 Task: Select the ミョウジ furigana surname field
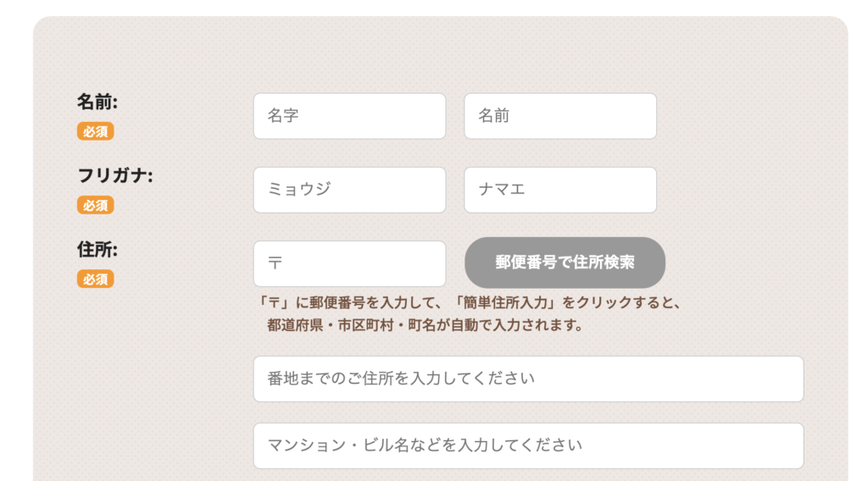[x=349, y=190]
